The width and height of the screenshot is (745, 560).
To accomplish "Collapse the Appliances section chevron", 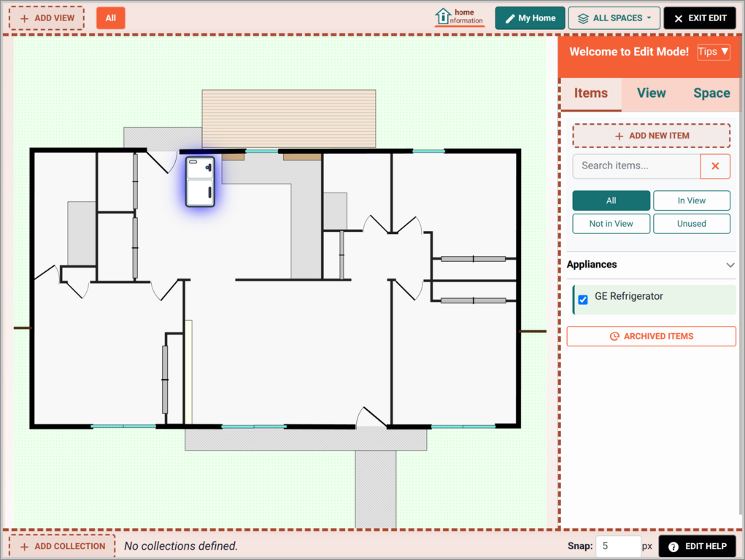I will point(730,265).
